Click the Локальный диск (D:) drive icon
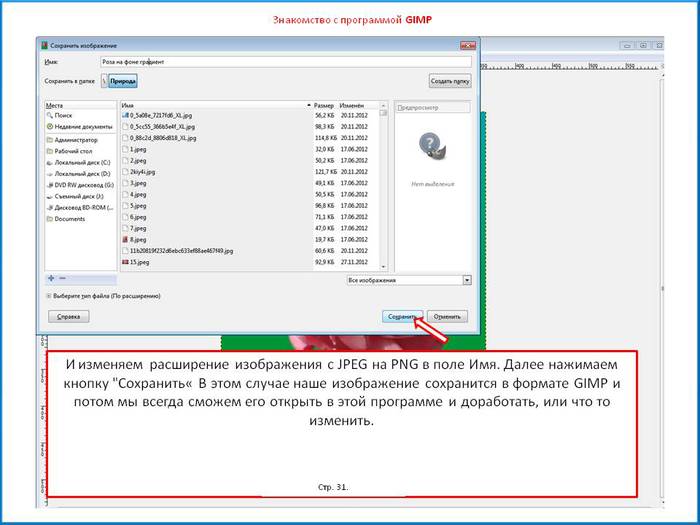Viewport: 700px width, 525px height. [50, 174]
